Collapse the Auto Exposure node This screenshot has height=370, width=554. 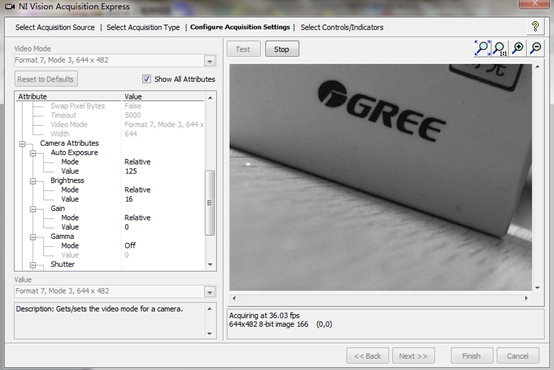[33, 153]
